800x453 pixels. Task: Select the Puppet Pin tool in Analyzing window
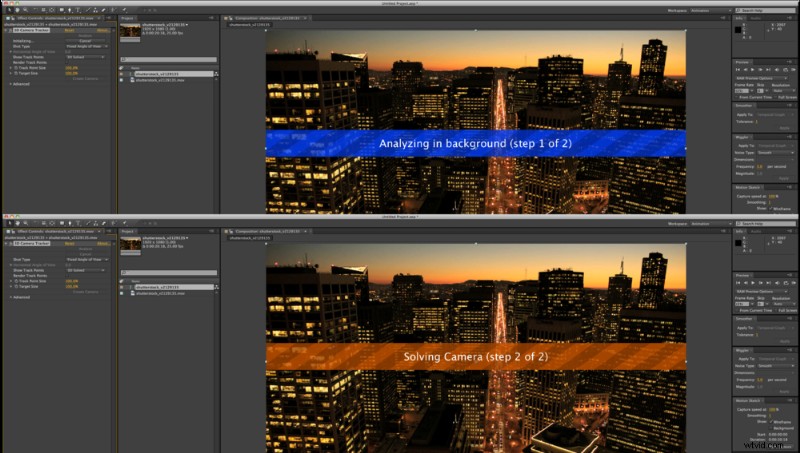coord(124,10)
